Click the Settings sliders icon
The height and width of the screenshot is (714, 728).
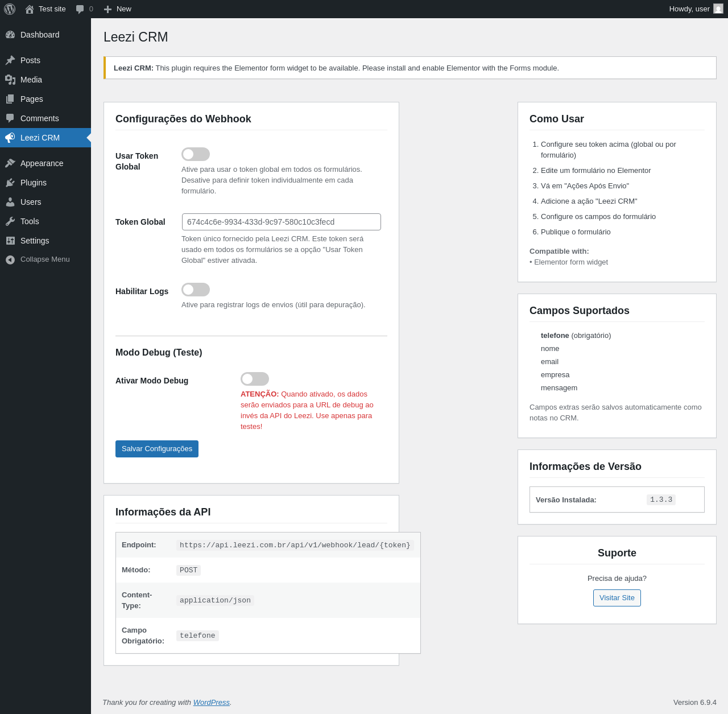(x=10, y=241)
